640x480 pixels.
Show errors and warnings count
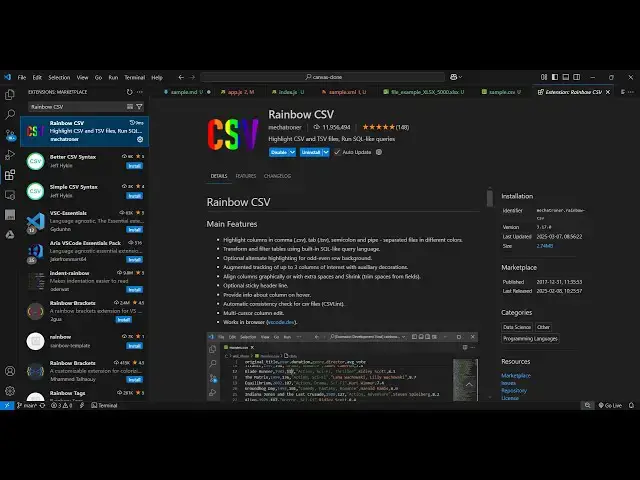tap(62, 405)
